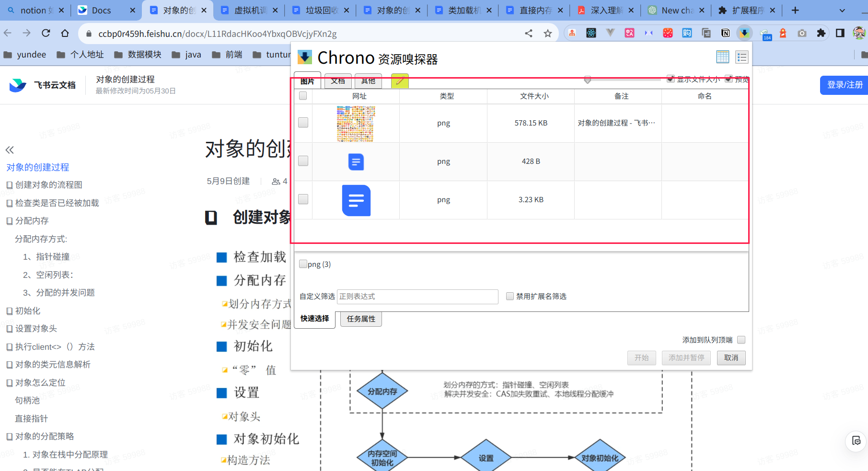868x471 pixels.
Task: Reload the current page
Action: tap(46, 33)
